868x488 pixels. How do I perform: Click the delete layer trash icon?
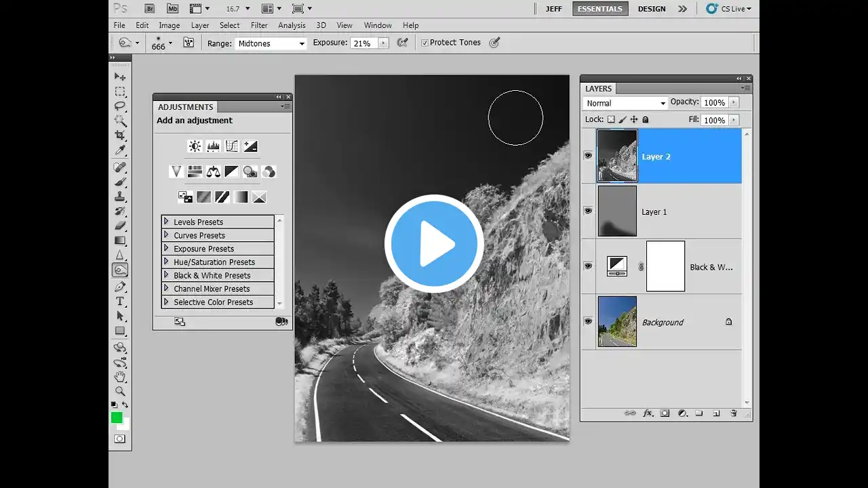coord(733,413)
